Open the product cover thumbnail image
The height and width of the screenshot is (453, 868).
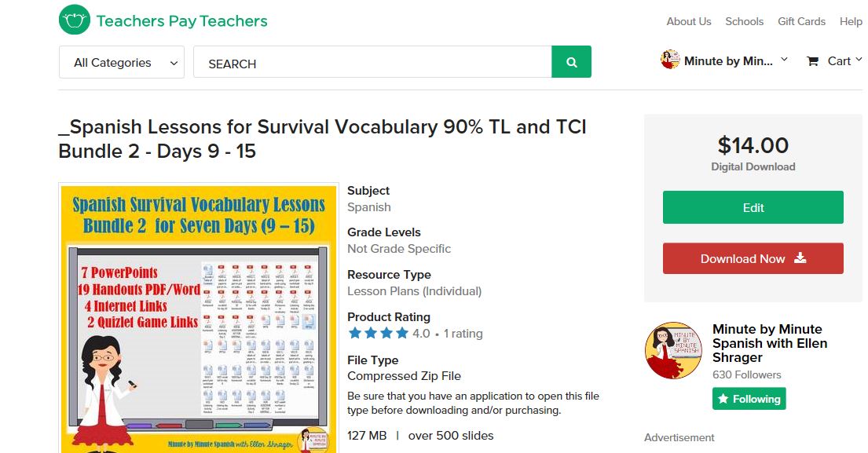coord(199,318)
